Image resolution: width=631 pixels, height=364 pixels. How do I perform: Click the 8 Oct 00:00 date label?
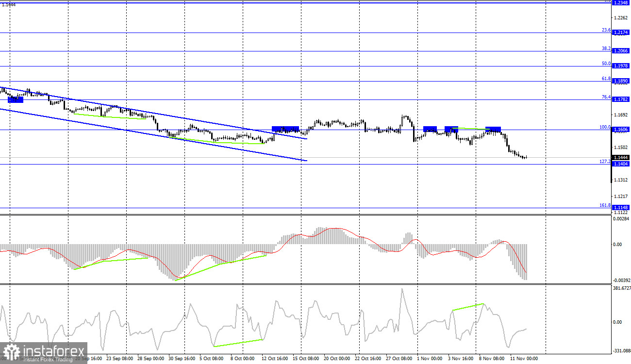pos(243,359)
